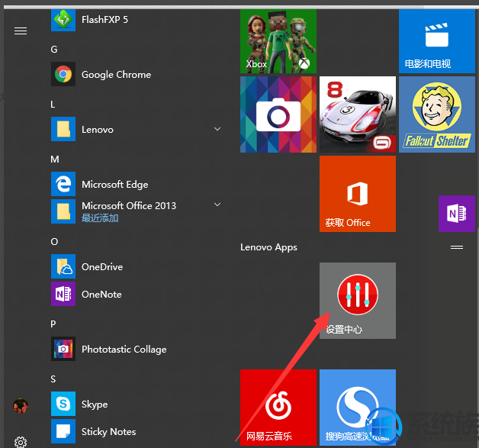
Task: Launch Phototastic Collage from the list
Action: click(x=136, y=349)
